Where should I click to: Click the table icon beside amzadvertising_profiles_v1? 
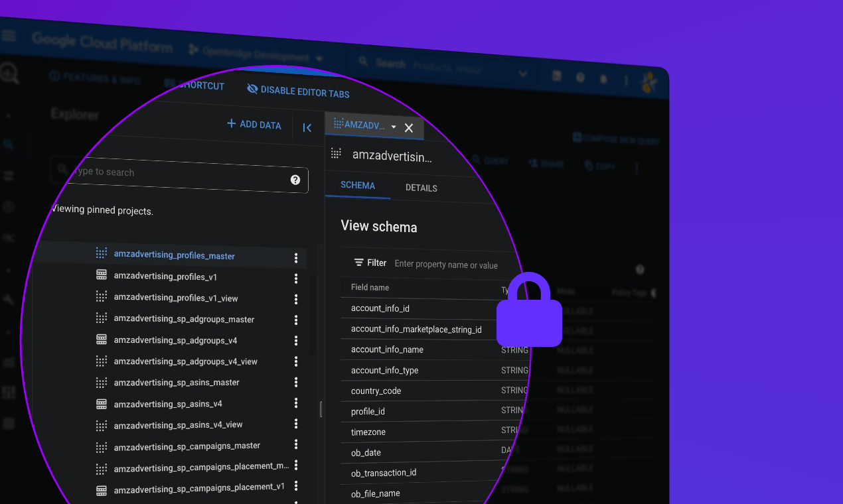102,275
